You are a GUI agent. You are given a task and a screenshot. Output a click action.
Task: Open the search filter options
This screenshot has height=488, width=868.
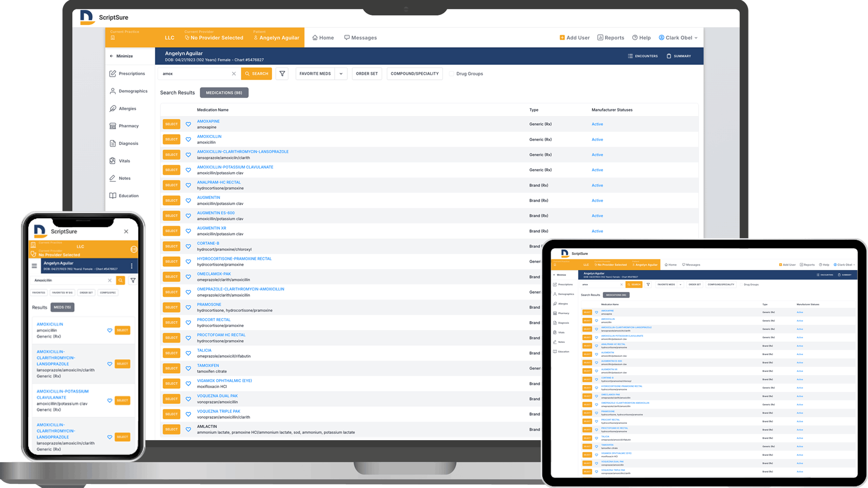pyautogui.click(x=282, y=73)
